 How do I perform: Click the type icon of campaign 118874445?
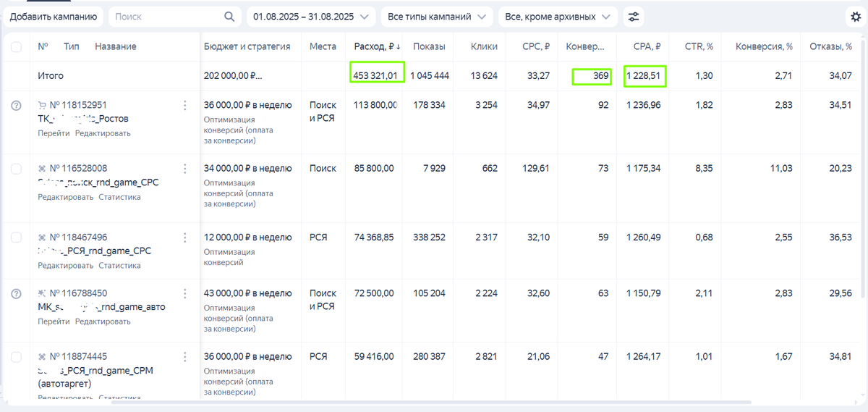42,356
